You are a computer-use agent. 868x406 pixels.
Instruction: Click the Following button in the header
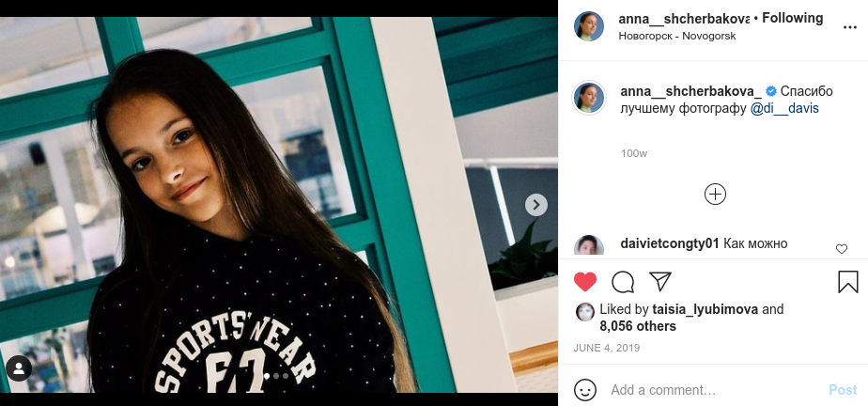(792, 18)
